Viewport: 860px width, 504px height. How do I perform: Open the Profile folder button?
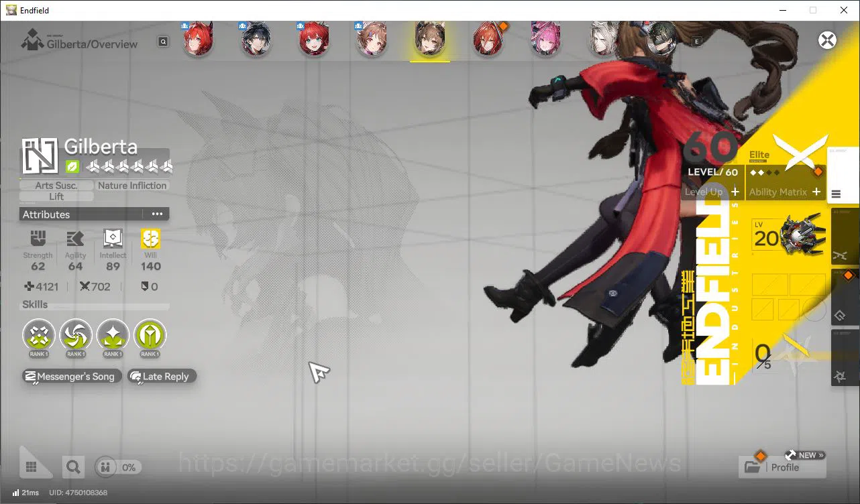tap(782, 466)
